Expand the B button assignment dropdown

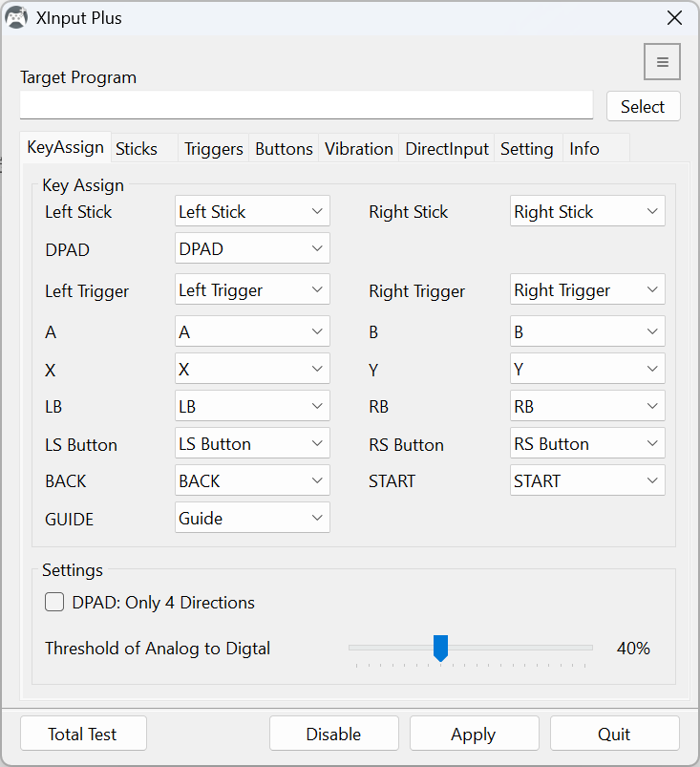(587, 331)
